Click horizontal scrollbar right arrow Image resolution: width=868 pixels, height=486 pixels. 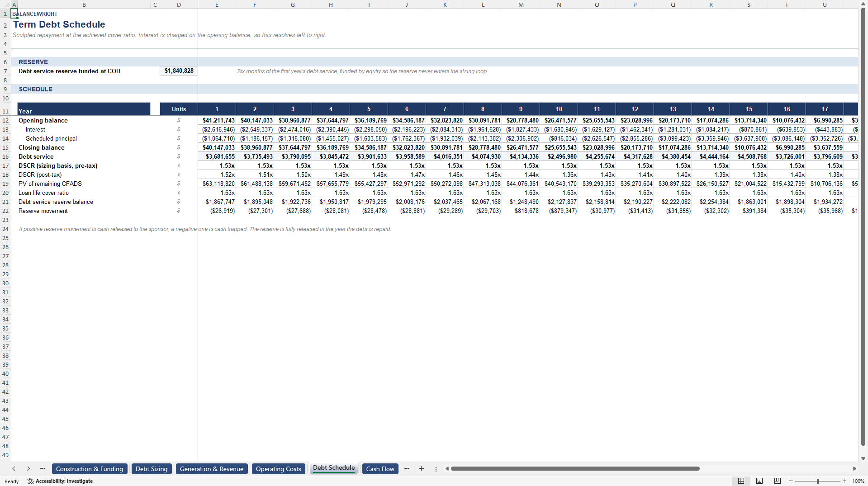coord(854,469)
